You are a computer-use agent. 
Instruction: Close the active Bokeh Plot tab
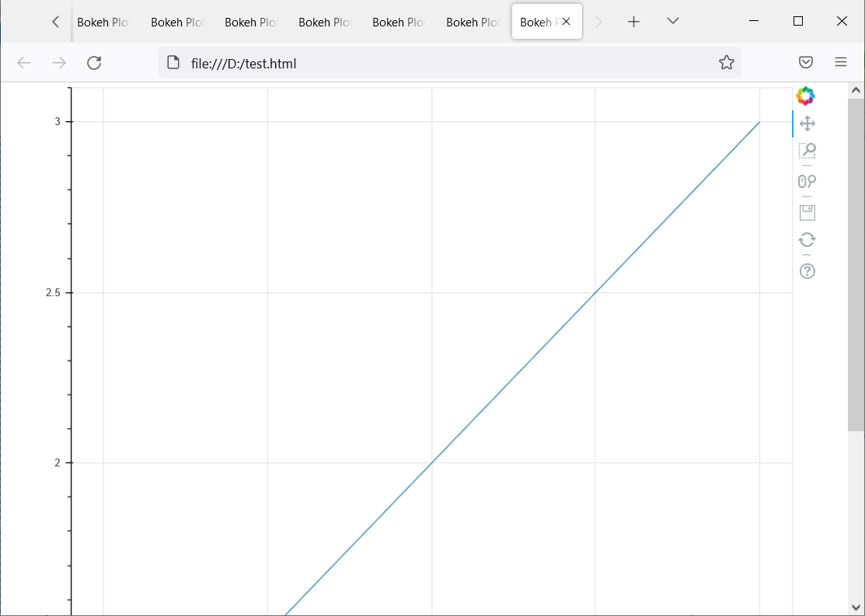coord(565,21)
